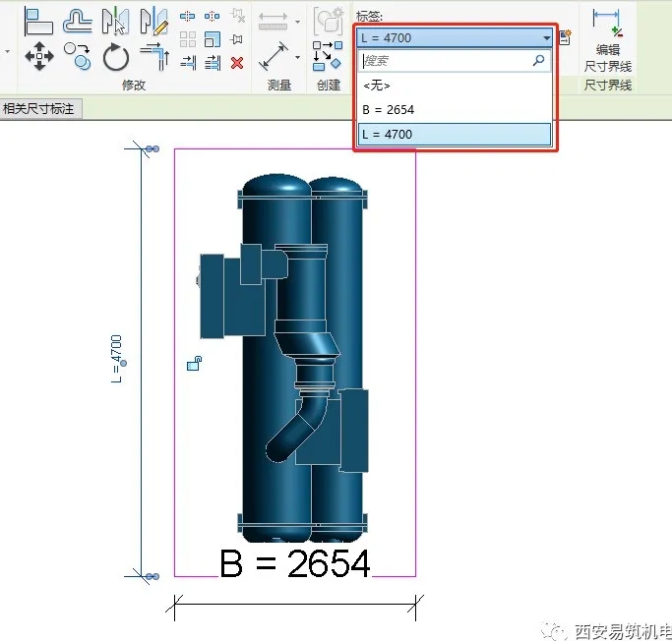The width and height of the screenshot is (672, 641).
Task: Click the 修改 panel label
Action: pyautogui.click(x=134, y=85)
